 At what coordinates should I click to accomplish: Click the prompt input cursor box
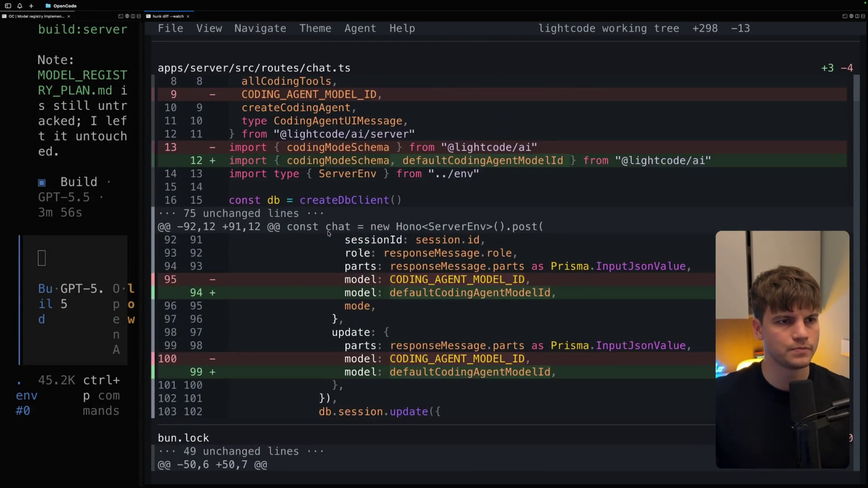click(x=42, y=258)
